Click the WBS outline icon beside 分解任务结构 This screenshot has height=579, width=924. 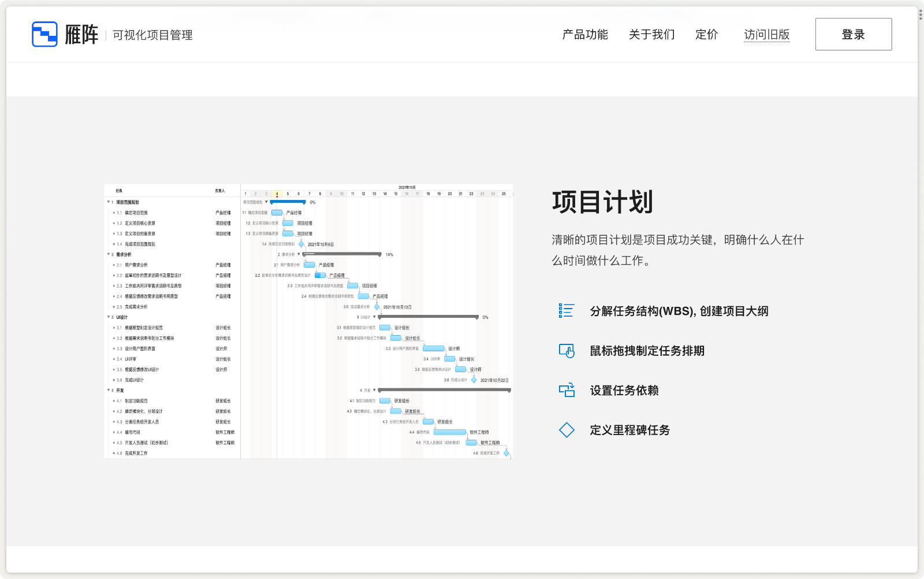click(567, 311)
